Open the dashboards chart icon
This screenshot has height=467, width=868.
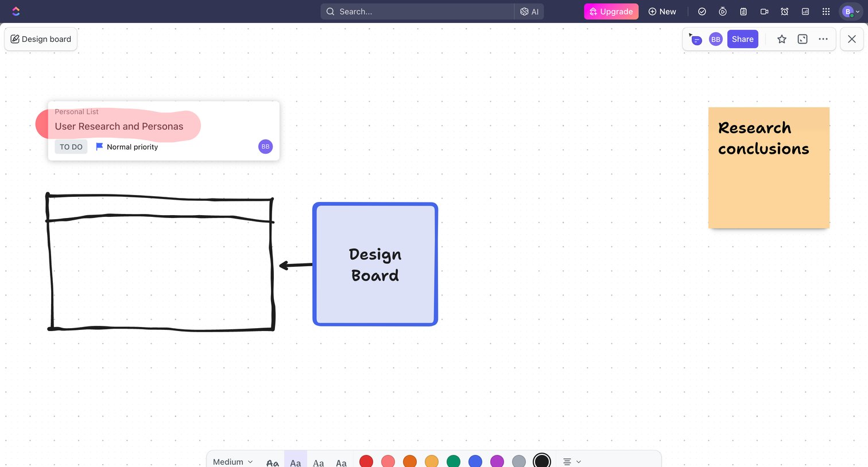(x=805, y=11)
